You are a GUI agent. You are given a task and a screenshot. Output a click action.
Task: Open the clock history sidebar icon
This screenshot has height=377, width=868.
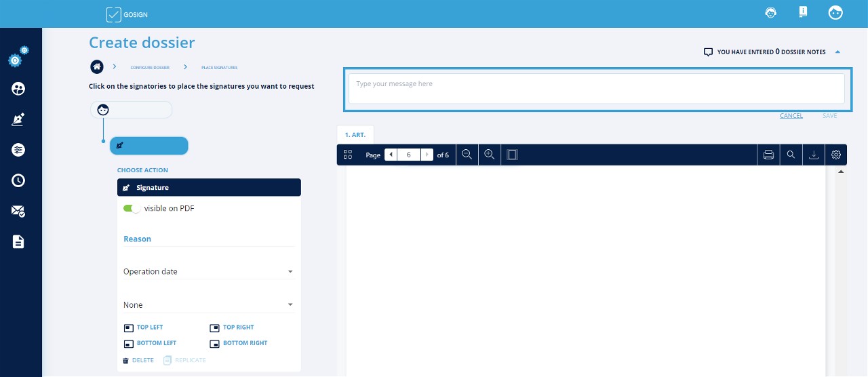18,180
